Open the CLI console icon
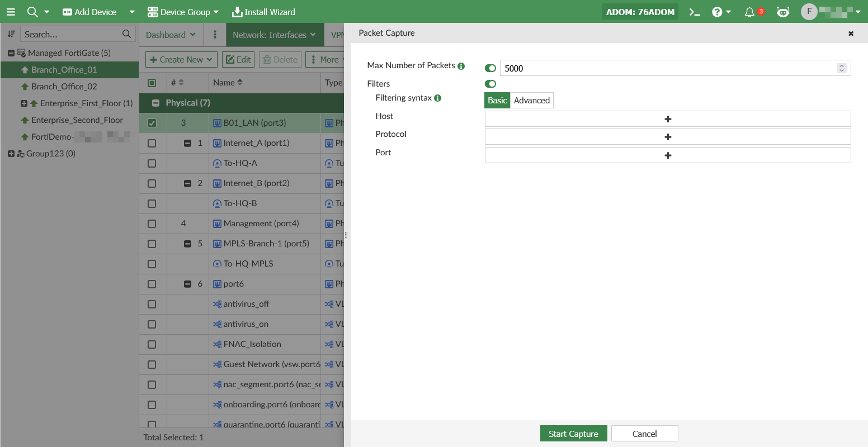Screen dimensions: 868x447 pyautogui.click(x=695, y=12)
